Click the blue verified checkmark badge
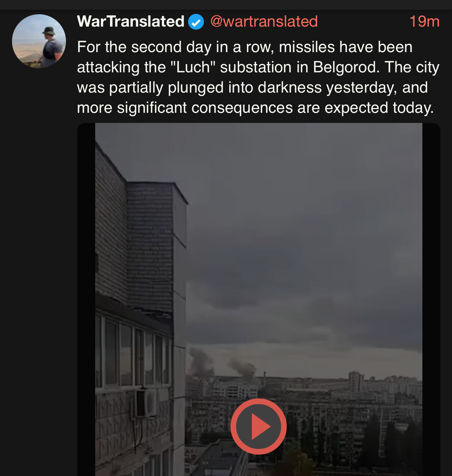The width and height of the screenshot is (452, 476). (196, 22)
